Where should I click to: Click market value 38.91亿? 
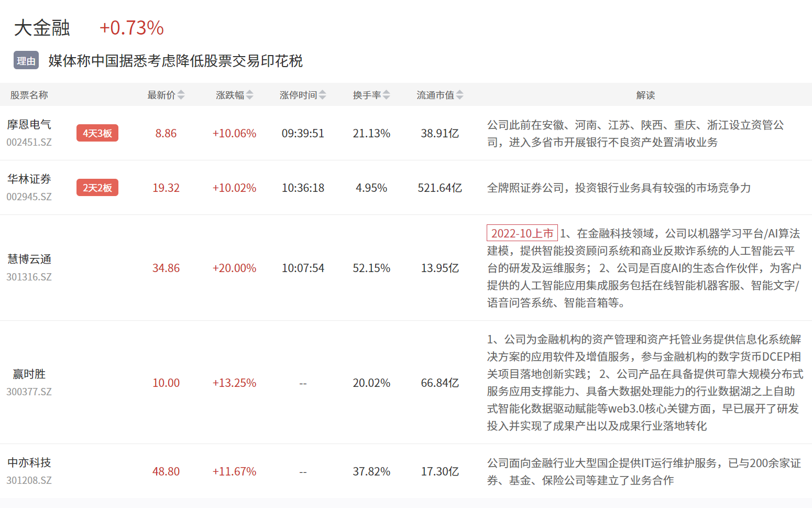click(x=440, y=134)
